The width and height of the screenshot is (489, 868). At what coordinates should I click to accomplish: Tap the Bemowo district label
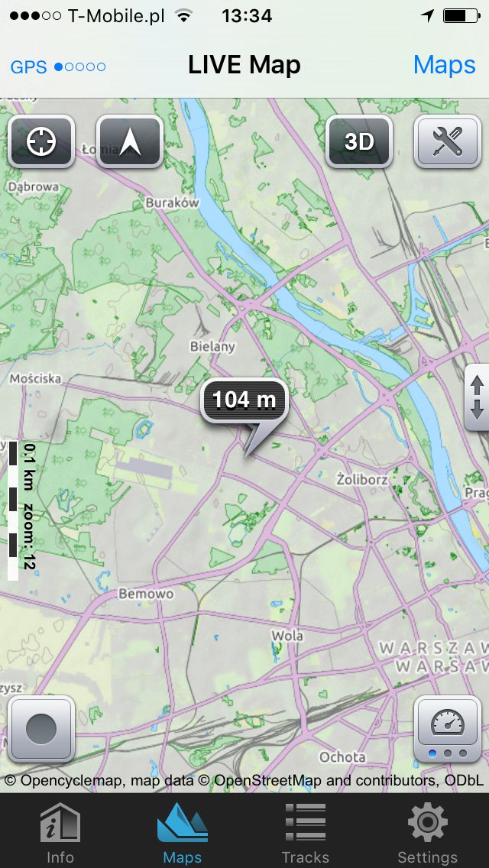pos(146,594)
